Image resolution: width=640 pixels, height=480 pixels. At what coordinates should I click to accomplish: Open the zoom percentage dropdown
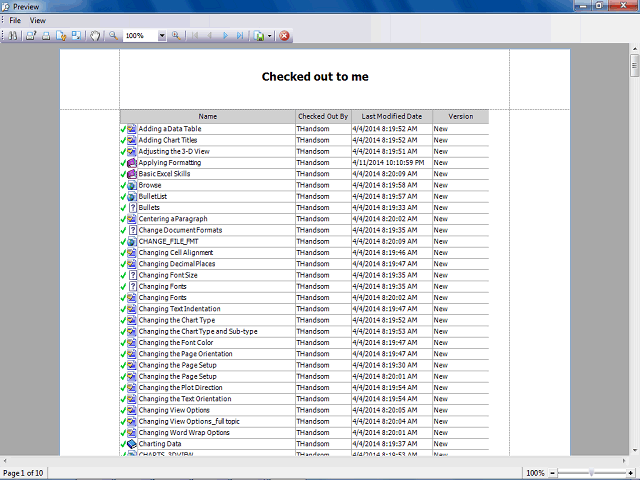coord(162,36)
